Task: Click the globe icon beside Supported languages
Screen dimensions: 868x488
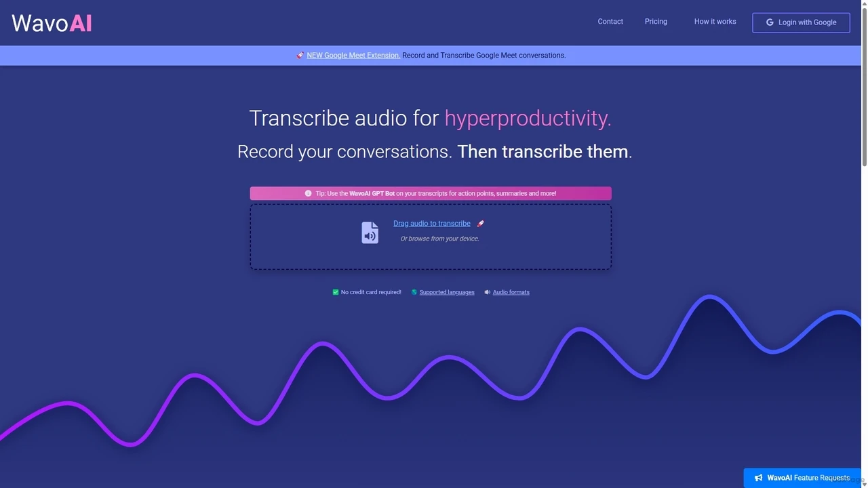Action: coord(414,292)
